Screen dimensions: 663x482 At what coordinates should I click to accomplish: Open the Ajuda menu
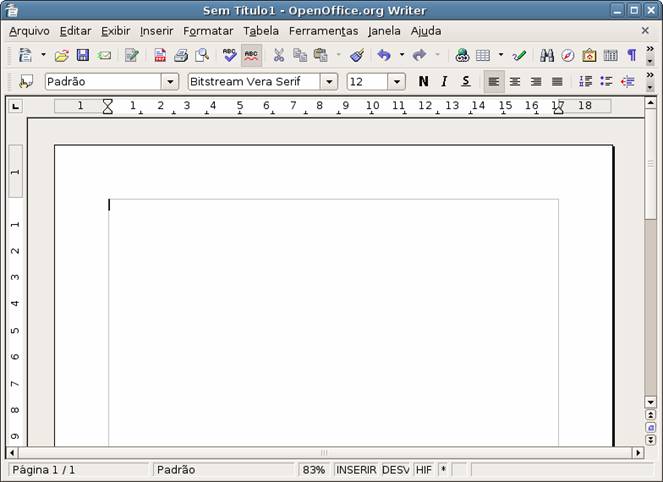[426, 31]
